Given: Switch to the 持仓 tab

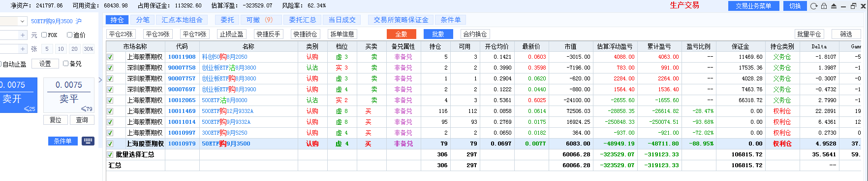Looking at the screenshot, I should (117, 20).
